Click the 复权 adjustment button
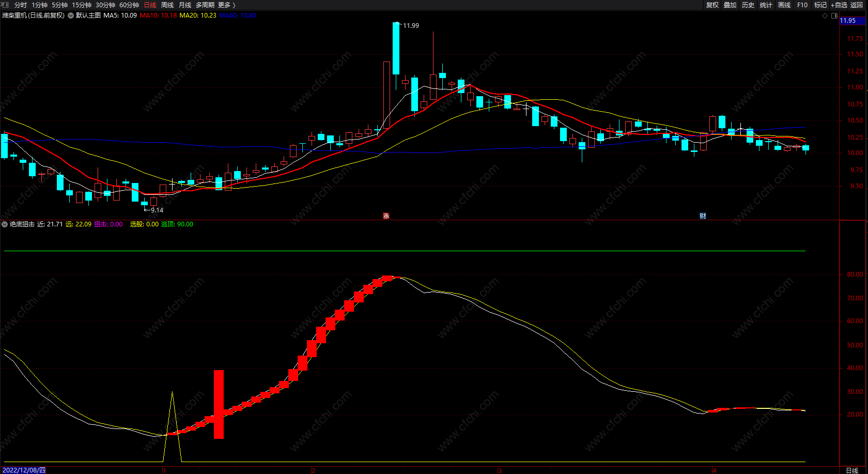 click(712, 5)
